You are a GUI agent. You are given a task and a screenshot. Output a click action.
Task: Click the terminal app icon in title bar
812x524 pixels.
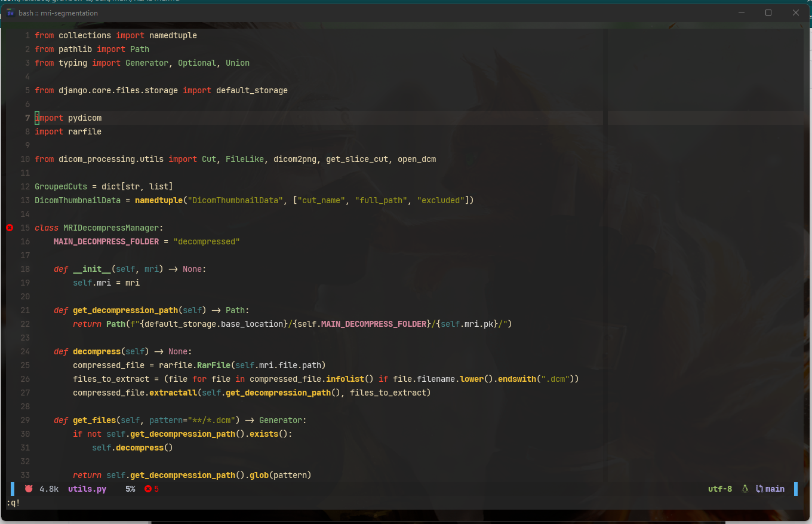click(10, 13)
